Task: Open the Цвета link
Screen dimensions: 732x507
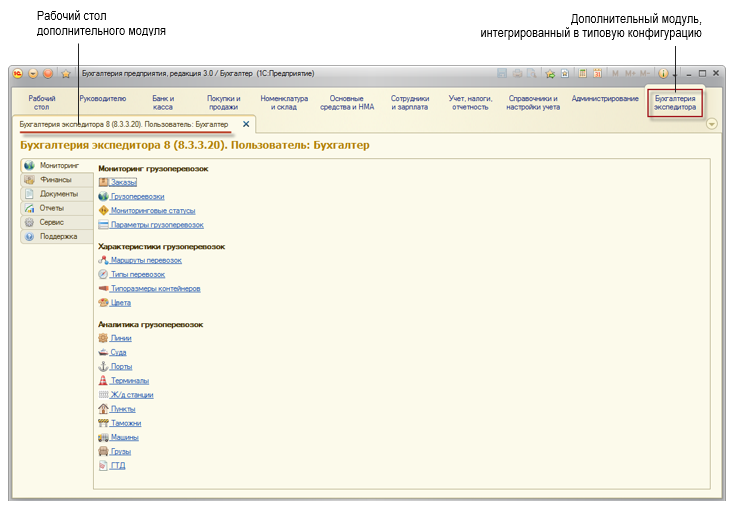Action: click(x=120, y=303)
